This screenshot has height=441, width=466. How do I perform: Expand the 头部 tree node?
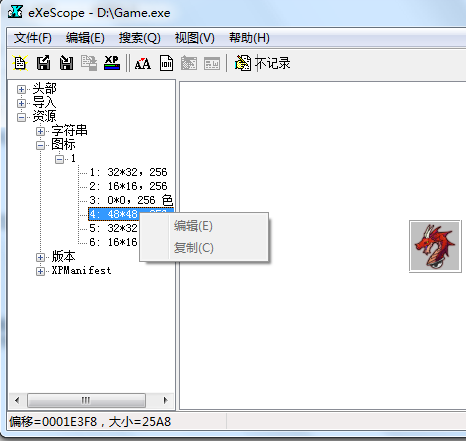pos(21,89)
